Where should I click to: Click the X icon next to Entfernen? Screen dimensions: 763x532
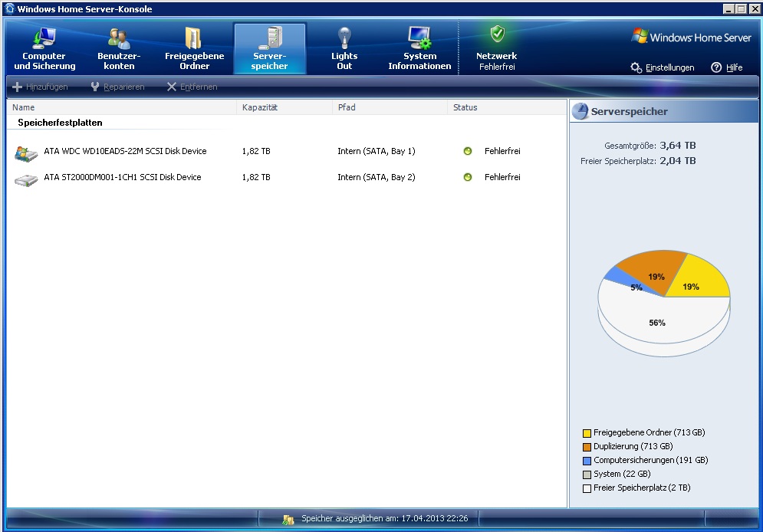tap(171, 87)
